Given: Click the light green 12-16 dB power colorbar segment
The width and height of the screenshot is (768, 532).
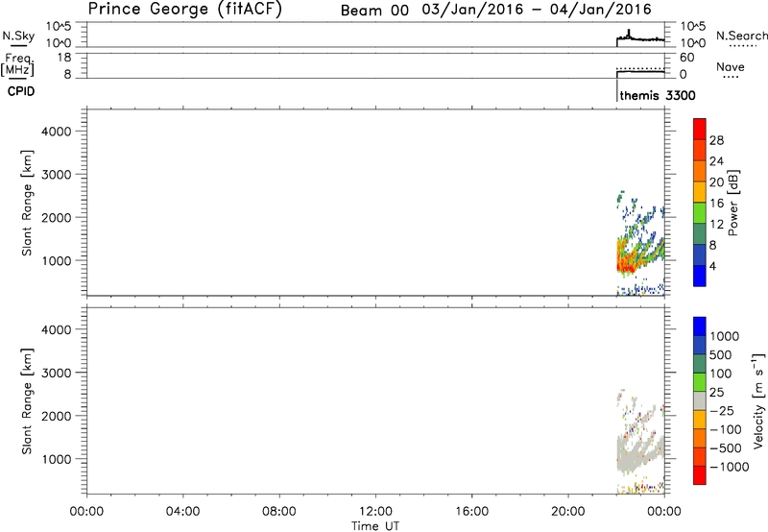Looking at the screenshot, I should click(700, 213).
